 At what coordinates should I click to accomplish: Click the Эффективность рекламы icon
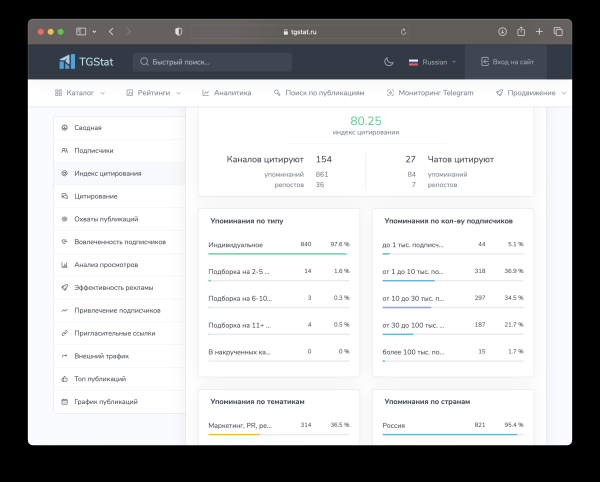coord(65,288)
